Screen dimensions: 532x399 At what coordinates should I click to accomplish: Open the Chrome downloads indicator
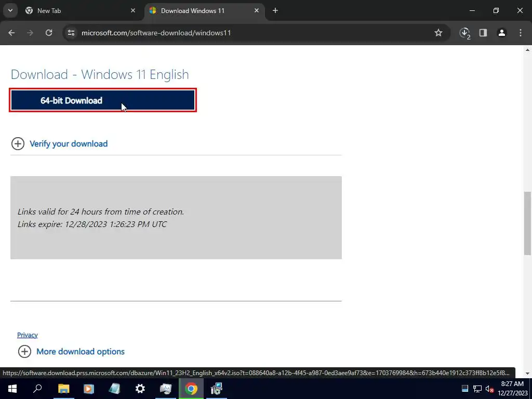[464, 33]
